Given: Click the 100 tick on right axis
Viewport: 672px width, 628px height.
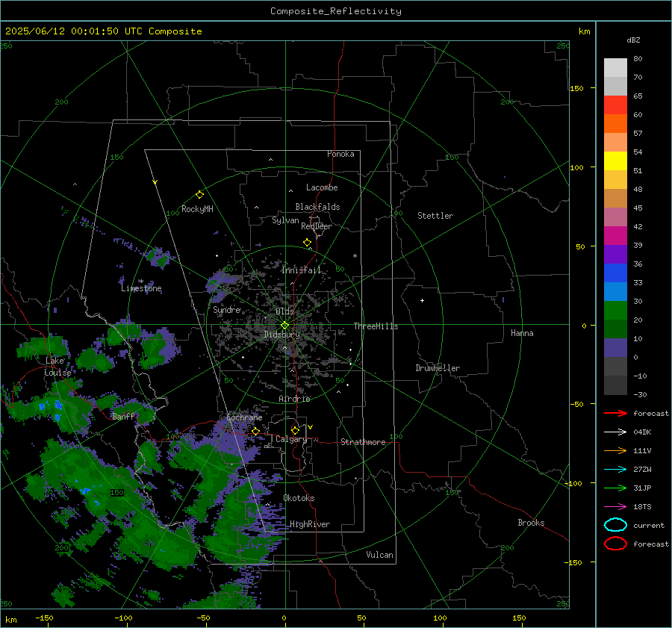Looking at the screenshot, I should pyautogui.click(x=576, y=167).
